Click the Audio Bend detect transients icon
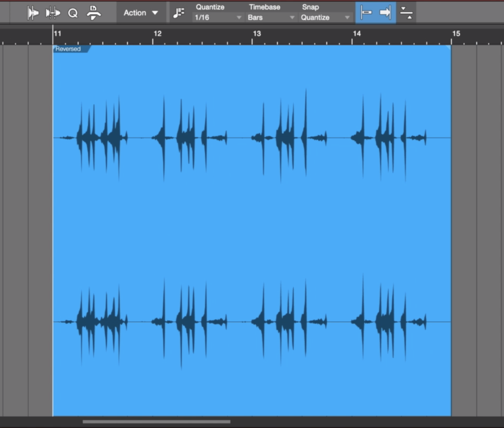Image resolution: width=504 pixels, height=428 pixels. click(x=33, y=13)
